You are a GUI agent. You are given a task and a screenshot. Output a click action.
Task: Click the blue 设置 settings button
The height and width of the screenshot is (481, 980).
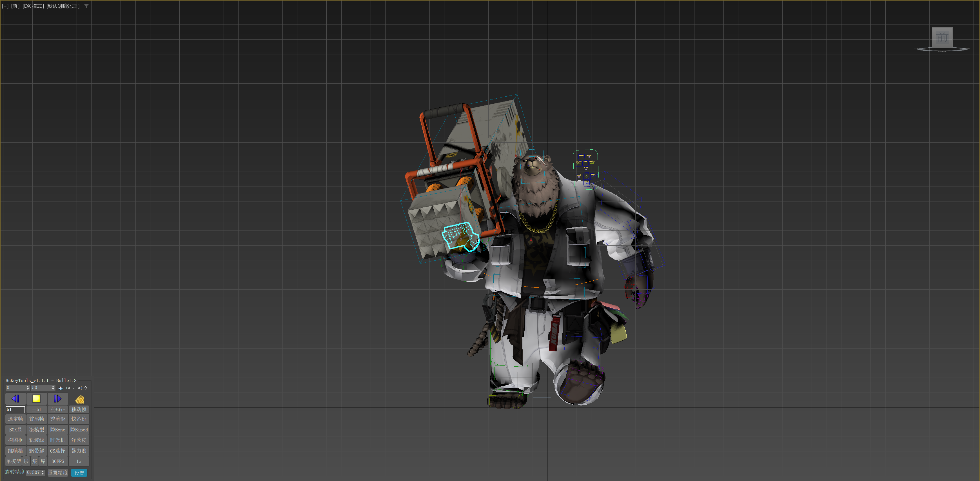click(x=79, y=473)
